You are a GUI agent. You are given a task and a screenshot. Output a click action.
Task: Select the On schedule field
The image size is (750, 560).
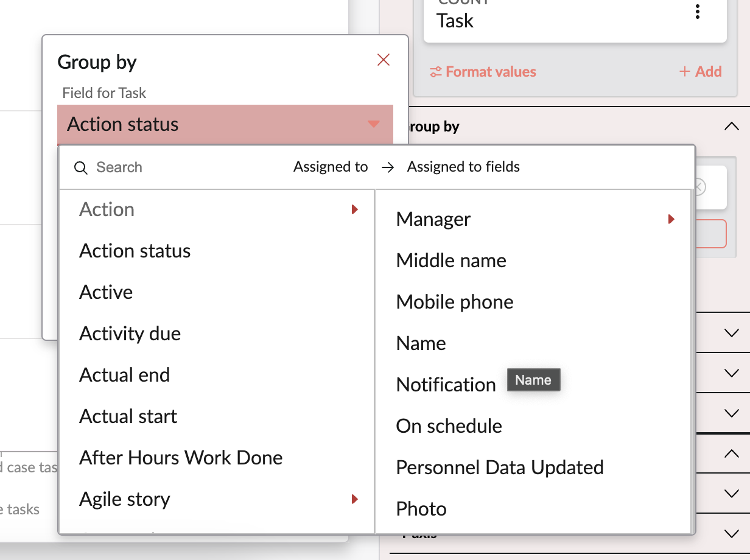coord(449,426)
